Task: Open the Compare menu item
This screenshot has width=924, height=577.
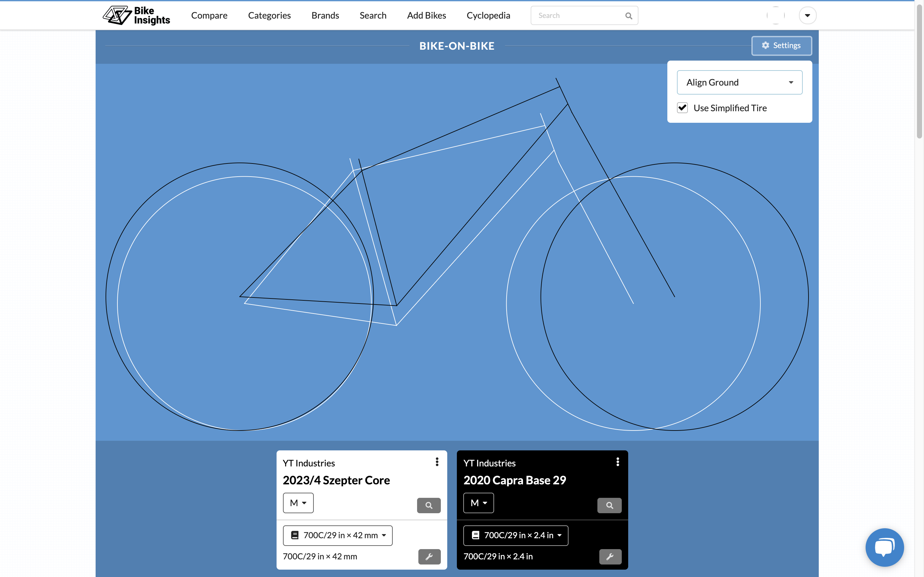Action: [x=209, y=15]
